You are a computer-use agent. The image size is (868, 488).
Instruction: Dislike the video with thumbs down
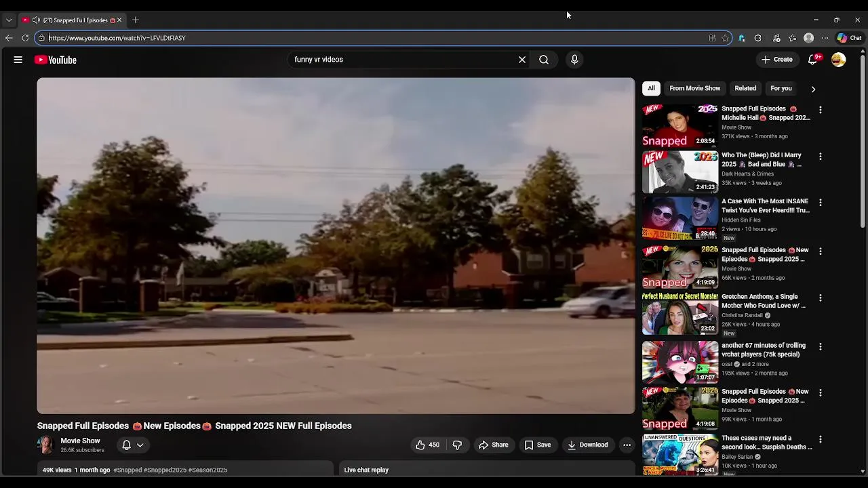(x=457, y=445)
